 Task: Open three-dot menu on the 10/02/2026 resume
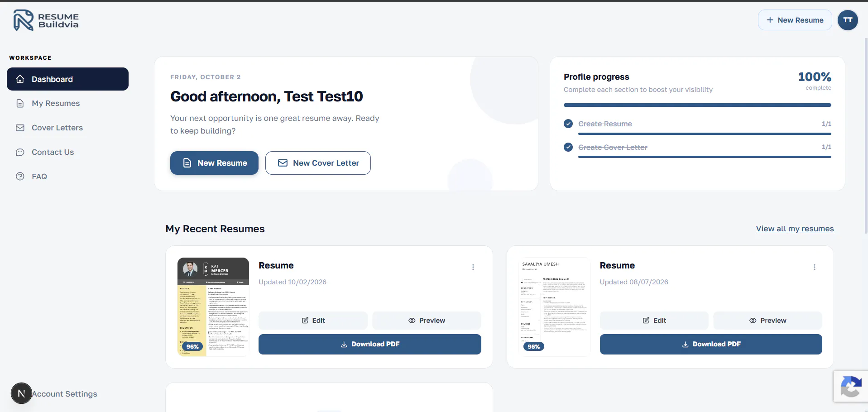coord(473,267)
